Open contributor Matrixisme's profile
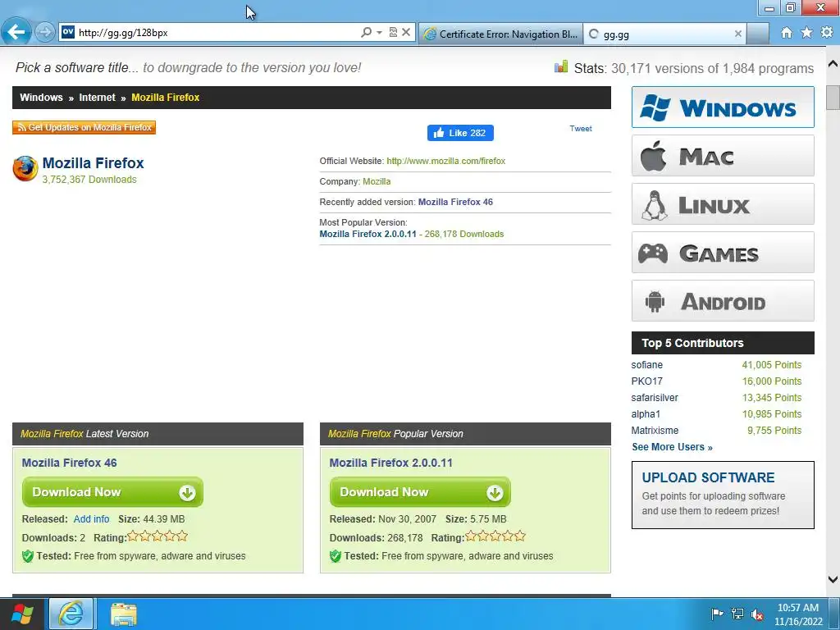The width and height of the screenshot is (840, 630). [x=655, y=431]
